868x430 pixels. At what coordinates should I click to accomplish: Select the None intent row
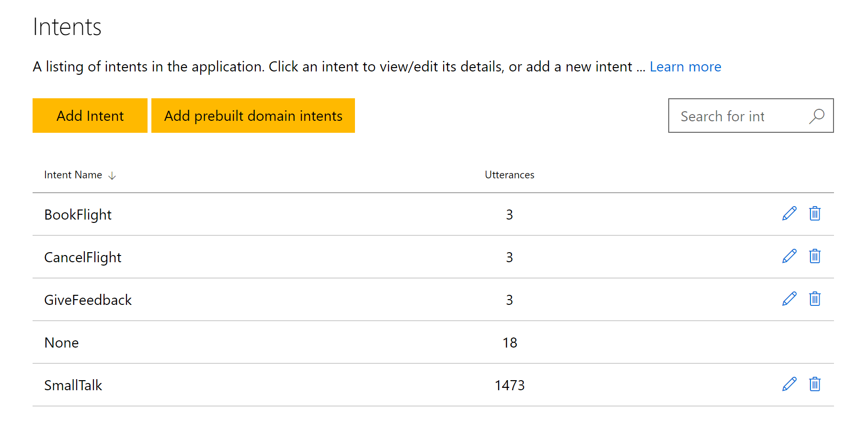(x=62, y=343)
